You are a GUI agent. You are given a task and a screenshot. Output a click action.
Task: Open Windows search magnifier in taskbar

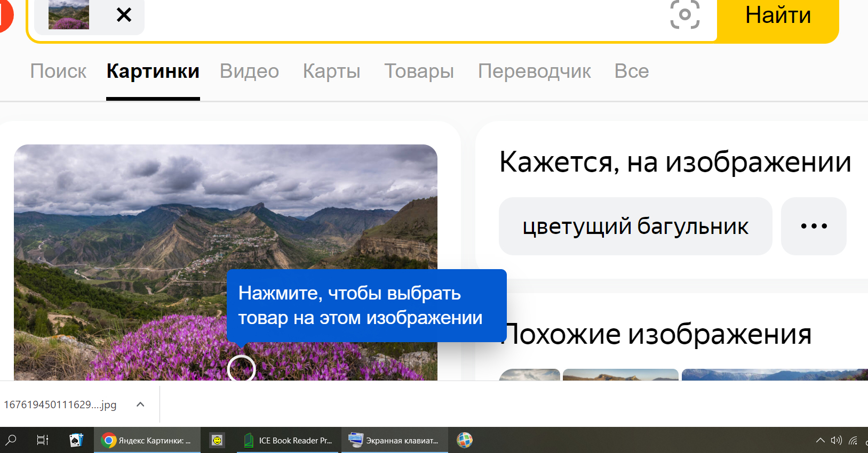coord(11,440)
